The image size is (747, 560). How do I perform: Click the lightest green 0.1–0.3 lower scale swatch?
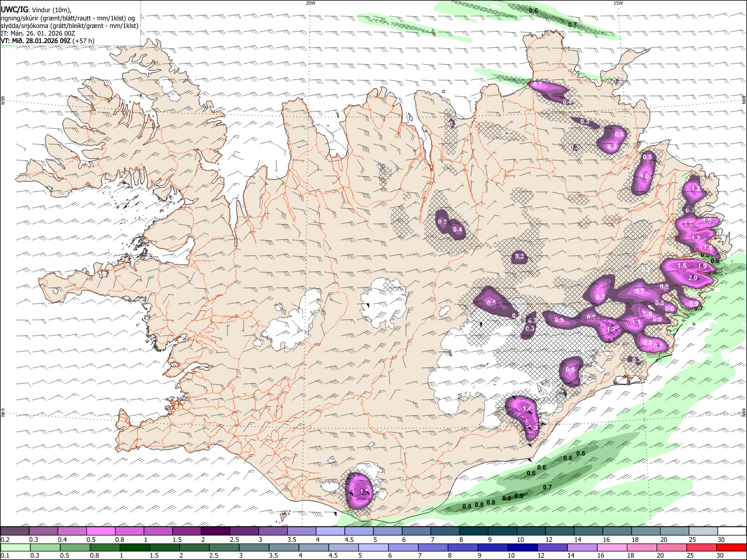(x=15, y=547)
